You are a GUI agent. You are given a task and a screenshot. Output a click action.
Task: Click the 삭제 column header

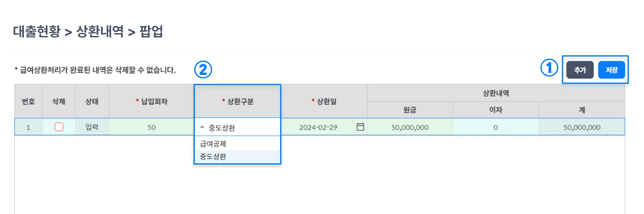point(59,102)
